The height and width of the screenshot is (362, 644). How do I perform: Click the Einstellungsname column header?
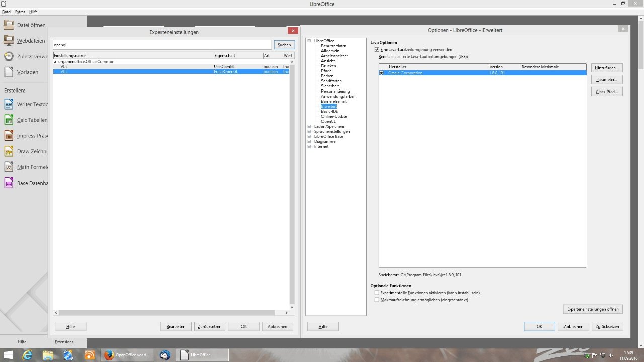[x=133, y=55]
